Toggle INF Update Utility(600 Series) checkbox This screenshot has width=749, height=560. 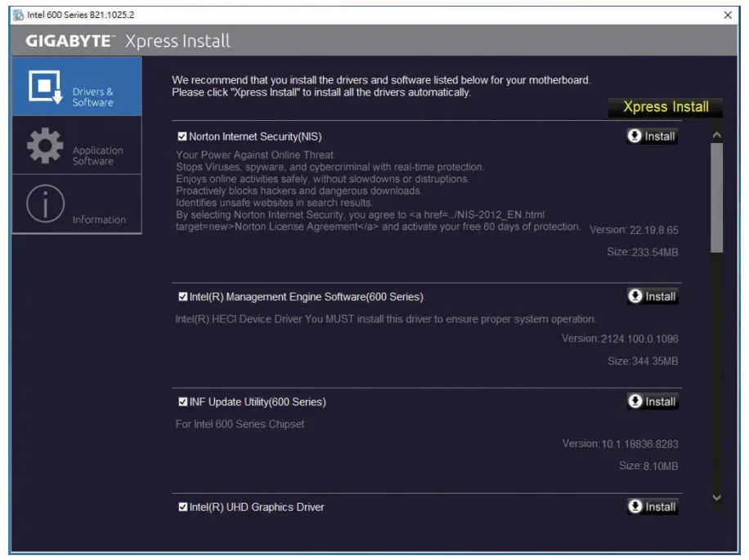(182, 402)
